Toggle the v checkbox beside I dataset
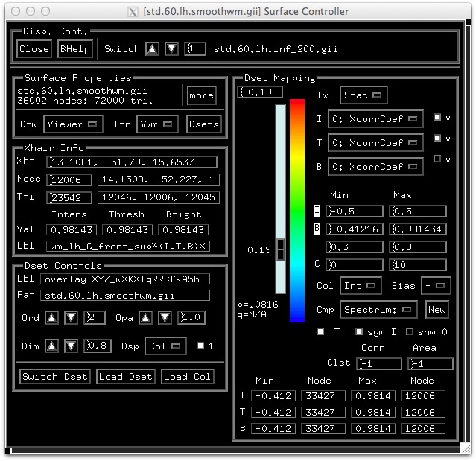The width and height of the screenshot is (476, 461). [x=437, y=117]
